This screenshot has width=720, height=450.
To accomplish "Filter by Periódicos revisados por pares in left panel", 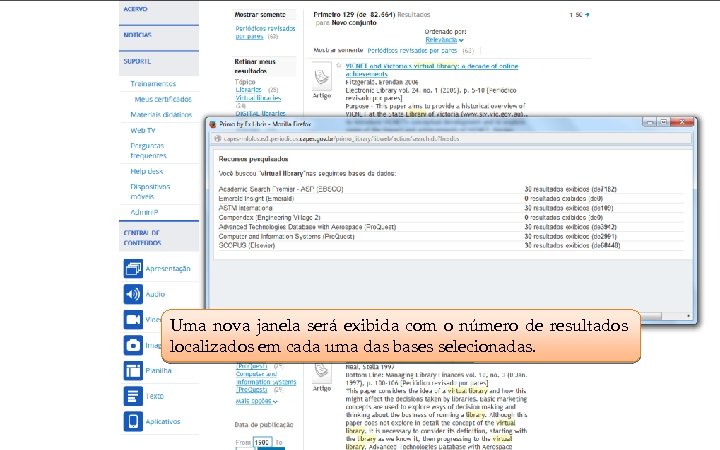I will tap(265, 32).
